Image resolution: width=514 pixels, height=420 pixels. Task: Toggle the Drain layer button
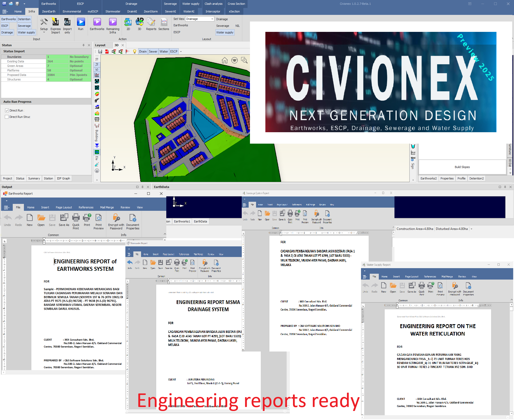(143, 52)
